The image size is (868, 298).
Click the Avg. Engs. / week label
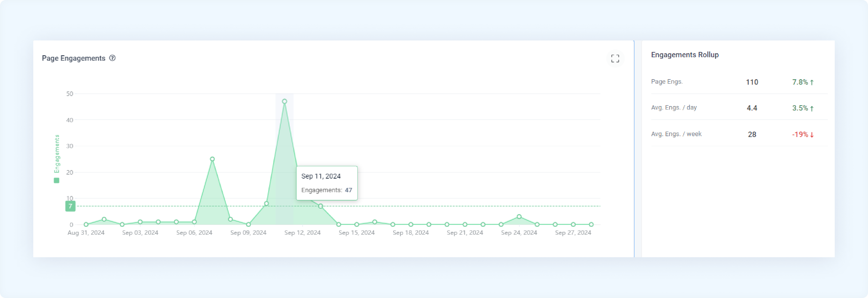coord(676,134)
